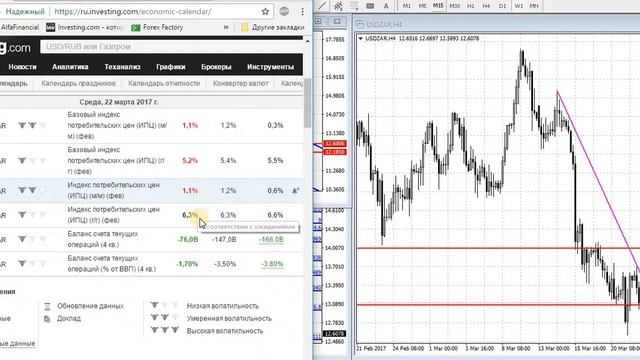Viewport: 640px width, 360px height.
Task: Open the Инструменты menu
Action: tap(271, 67)
